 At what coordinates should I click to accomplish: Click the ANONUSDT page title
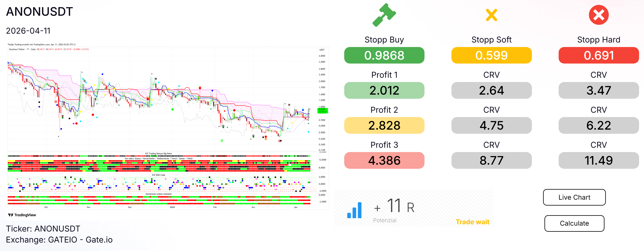pos(40,12)
